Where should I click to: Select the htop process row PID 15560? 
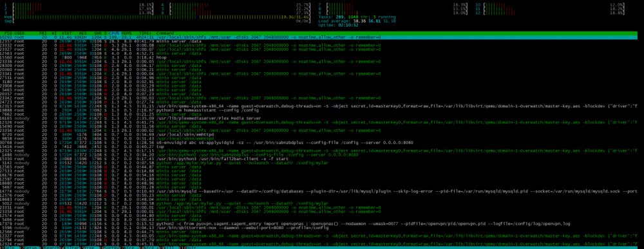click(x=322, y=57)
